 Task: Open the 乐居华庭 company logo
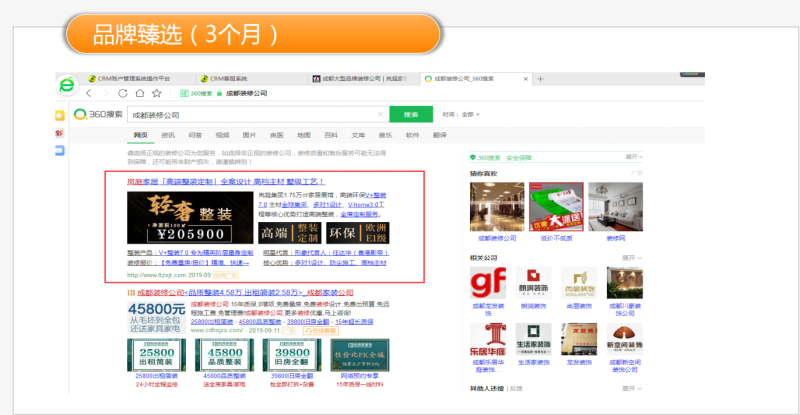coord(488,339)
